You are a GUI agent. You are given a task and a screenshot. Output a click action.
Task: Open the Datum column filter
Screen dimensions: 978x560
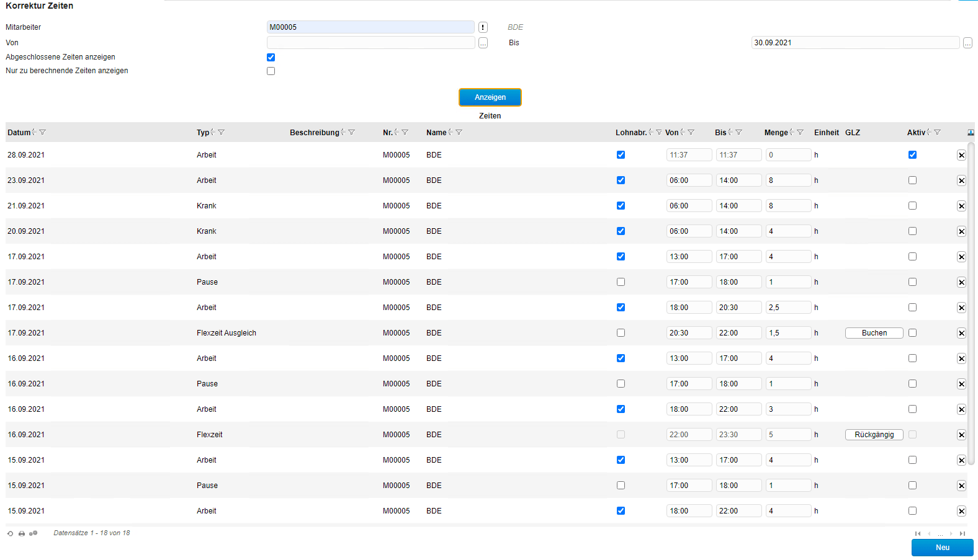(x=42, y=132)
